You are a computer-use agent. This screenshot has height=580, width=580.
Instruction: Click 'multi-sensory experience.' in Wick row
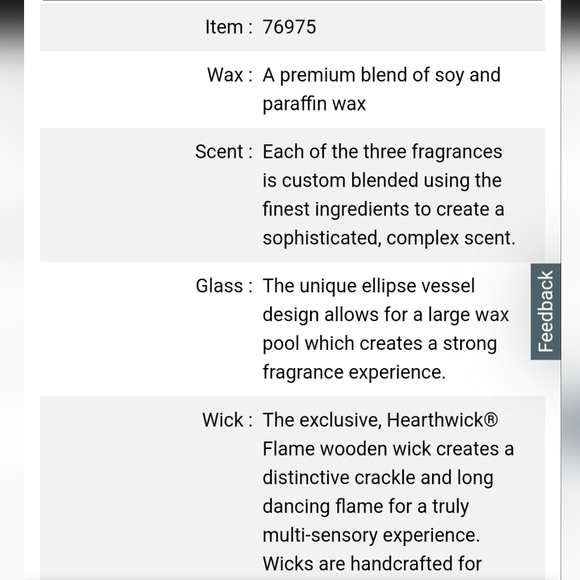(371, 535)
